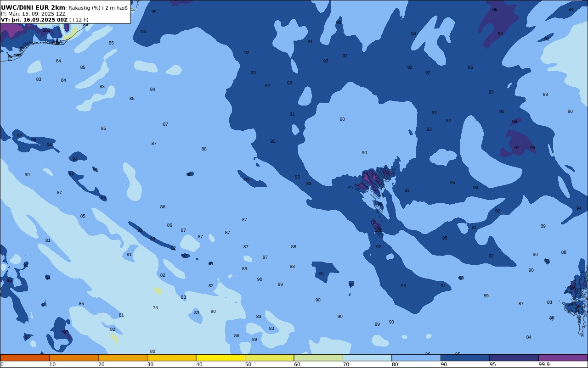588x368 pixels.
Task: Click the "(+12 h)" forecast offset text
Action: tap(79, 20)
